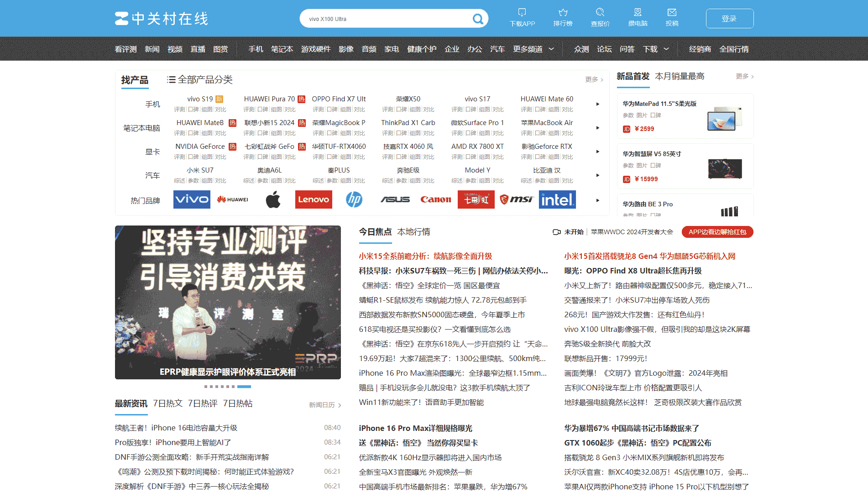Switch to the 7日热评 tab
This screenshot has height=493, width=868.
pos(203,404)
